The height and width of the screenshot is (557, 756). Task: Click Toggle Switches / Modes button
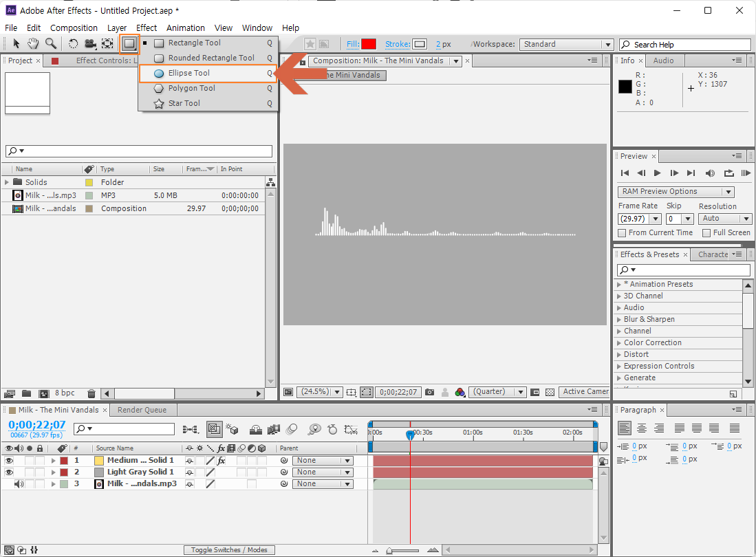click(229, 550)
